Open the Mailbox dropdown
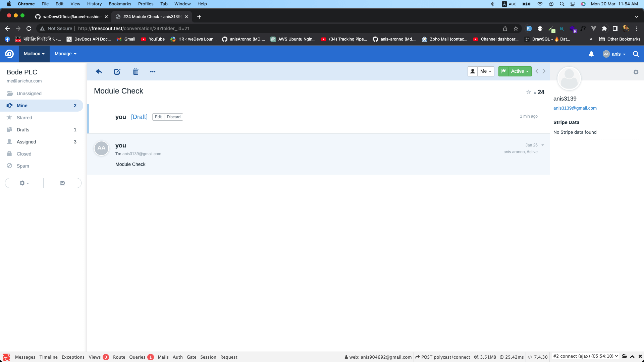The image size is (644, 362). 34,54
